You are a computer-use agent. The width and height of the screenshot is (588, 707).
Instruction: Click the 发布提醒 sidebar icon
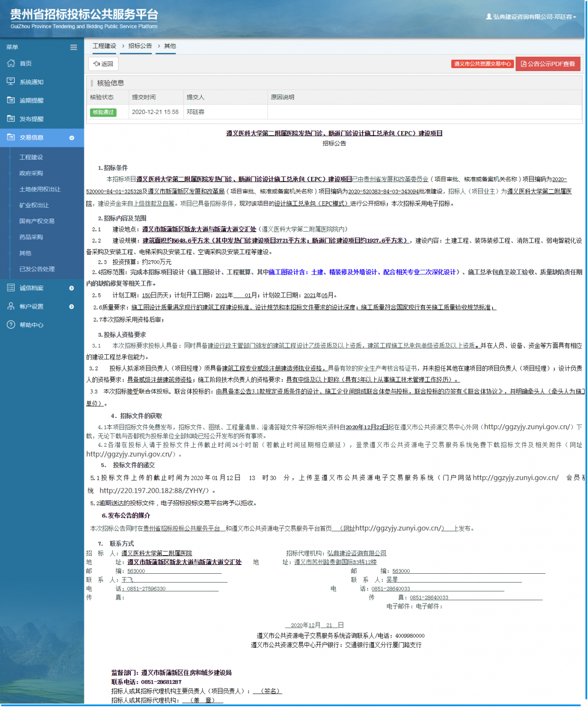coord(10,119)
